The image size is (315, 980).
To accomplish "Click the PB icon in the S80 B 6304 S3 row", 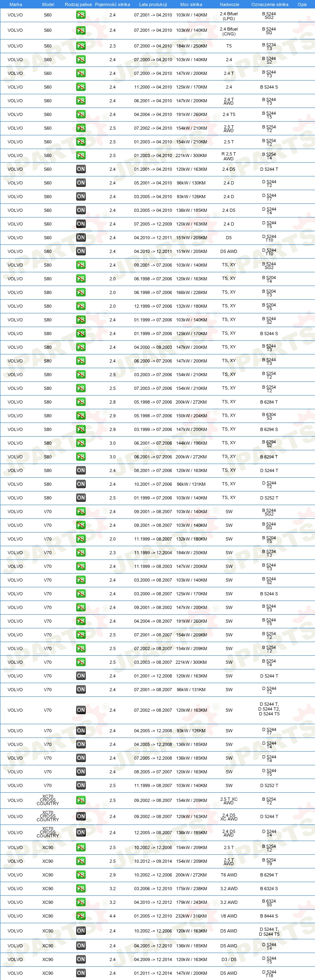I will [81, 416].
